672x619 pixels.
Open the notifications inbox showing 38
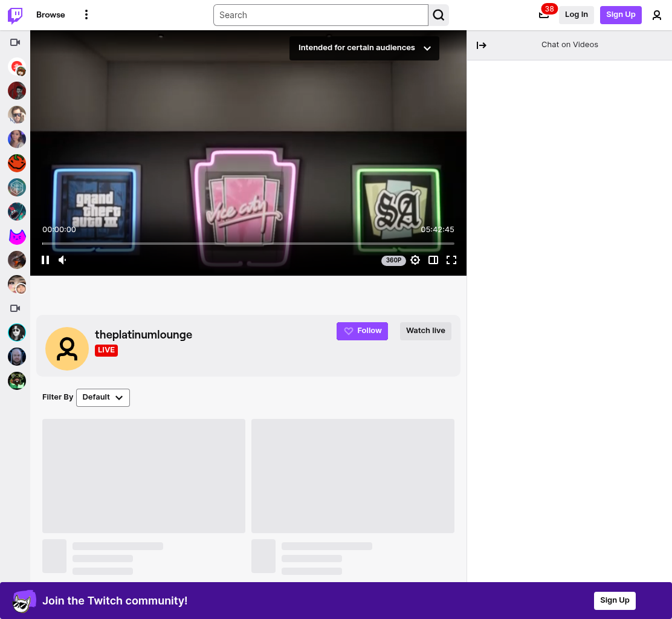[x=544, y=15]
